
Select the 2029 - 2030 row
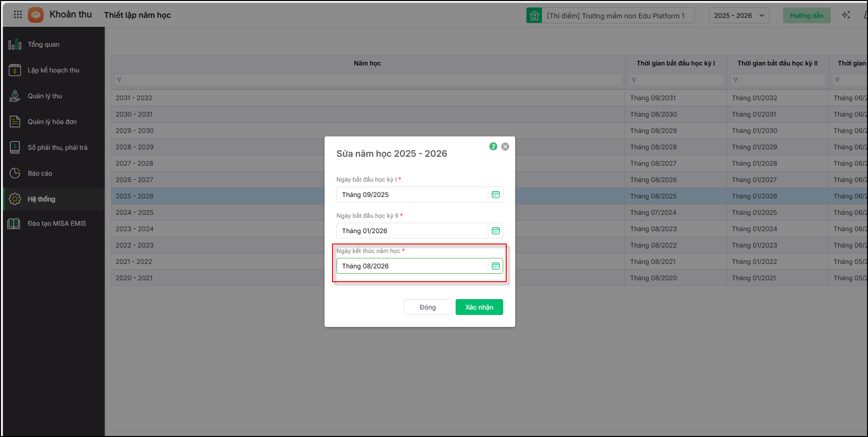coord(489,130)
